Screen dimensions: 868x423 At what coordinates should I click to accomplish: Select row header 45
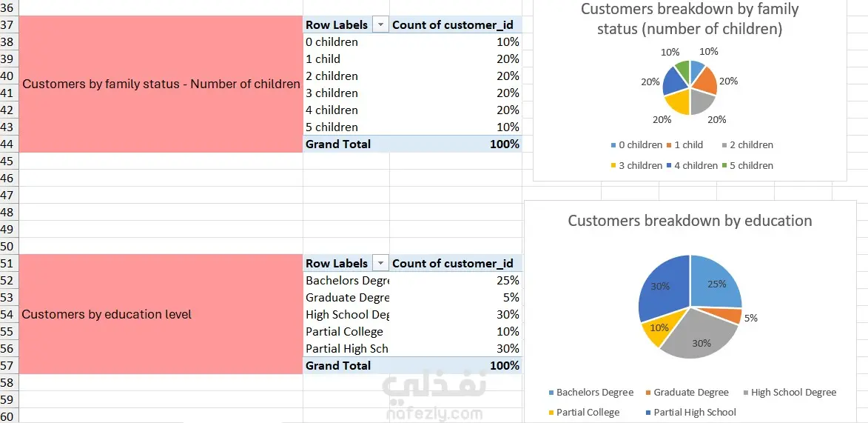pyautogui.click(x=8, y=161)
